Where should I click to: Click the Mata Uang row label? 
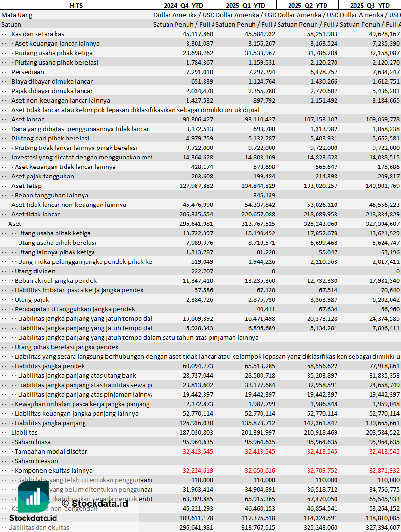(17, 15)
